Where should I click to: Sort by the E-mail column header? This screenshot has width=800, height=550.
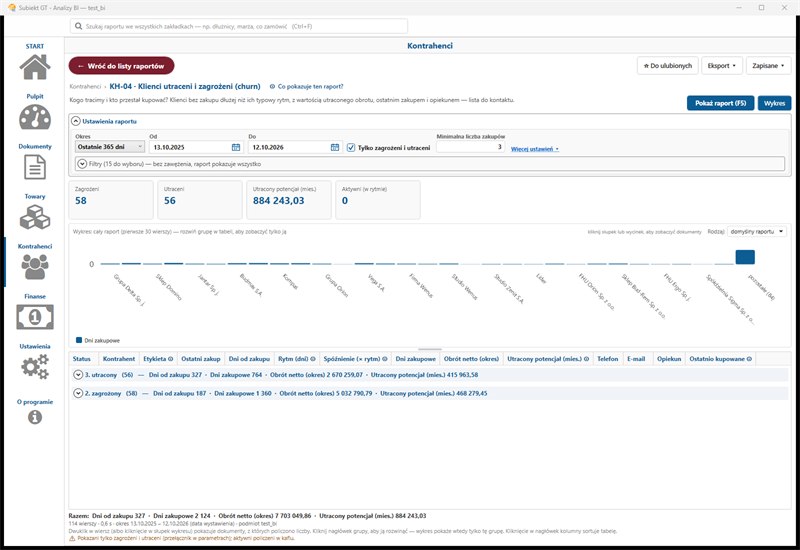[636, 359]
